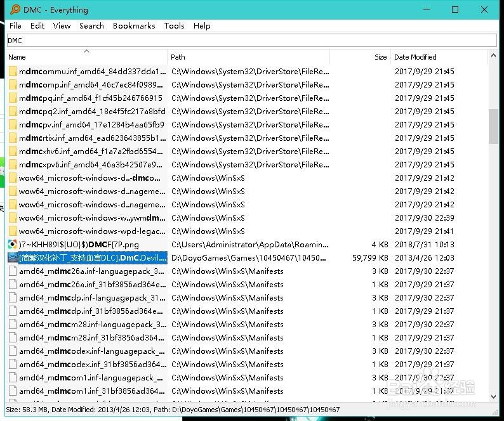The height and width of the screenshot is (421, 504).
Task: Click file icon of amd64_mdmcdp.inf-languagepack row
Action: tap(13, 298)
